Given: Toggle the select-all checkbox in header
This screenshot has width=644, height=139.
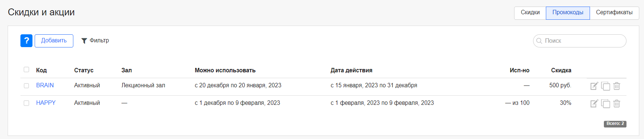Looking at the screenshot, I should pos(26,70).
